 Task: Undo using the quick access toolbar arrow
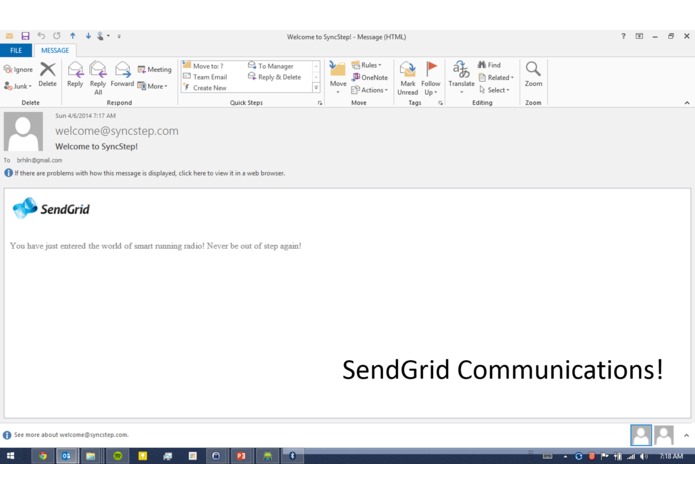coord(41,36)
